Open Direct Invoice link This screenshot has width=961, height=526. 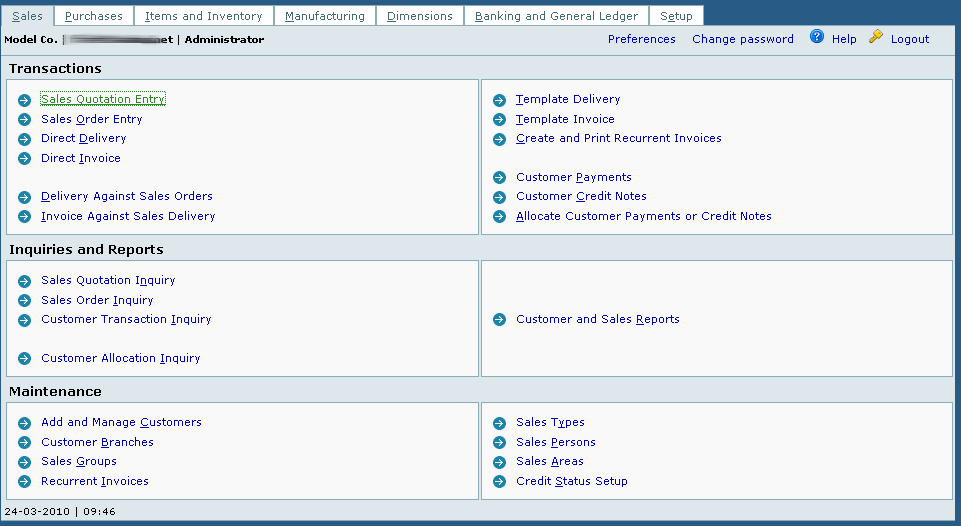click(x=81, y=158)
